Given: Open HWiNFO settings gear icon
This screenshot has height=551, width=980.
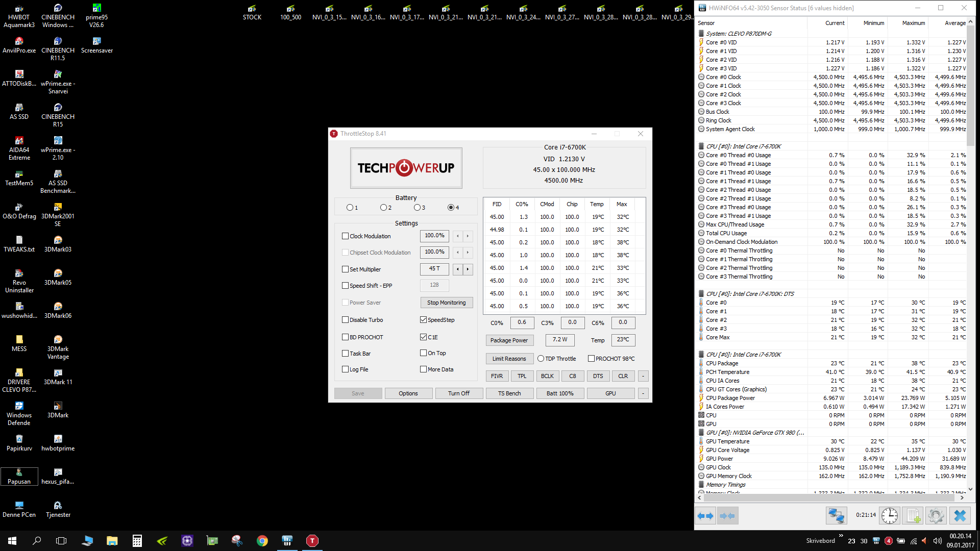Looking at the screenshot, I should point(936,516).
